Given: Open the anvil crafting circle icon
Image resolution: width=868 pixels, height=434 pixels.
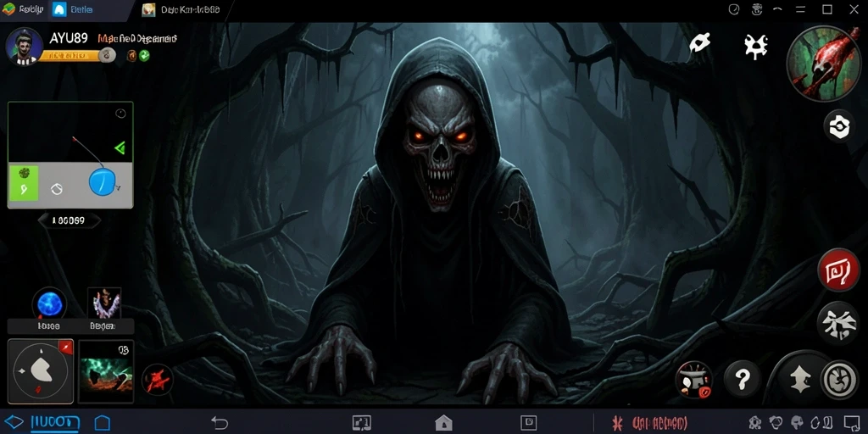Looking at the screenshot, I should click(693, 380).
